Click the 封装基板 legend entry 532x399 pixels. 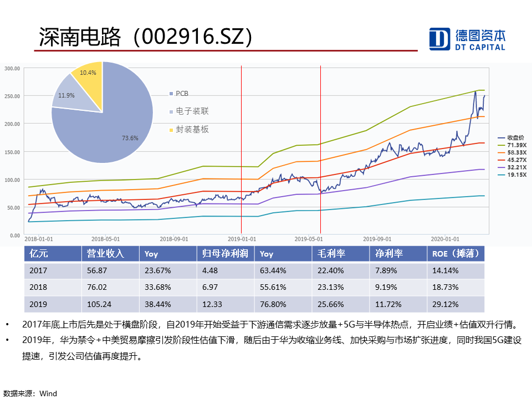pos(190,129)
